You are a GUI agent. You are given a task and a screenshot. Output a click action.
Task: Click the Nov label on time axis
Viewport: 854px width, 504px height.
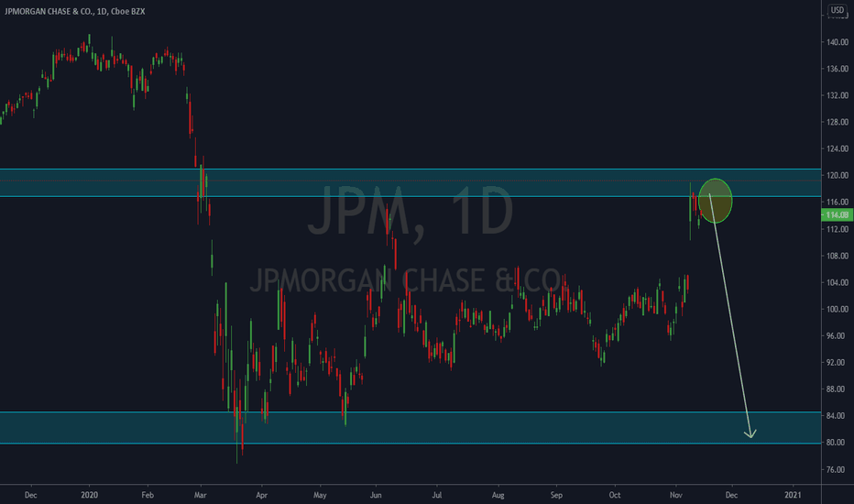(x=676, y=495)
